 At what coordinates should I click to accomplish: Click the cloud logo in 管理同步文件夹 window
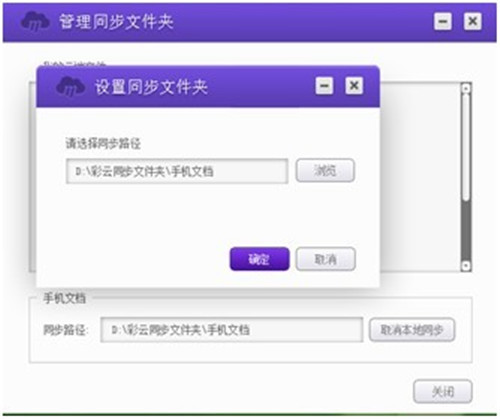(35, 22)
